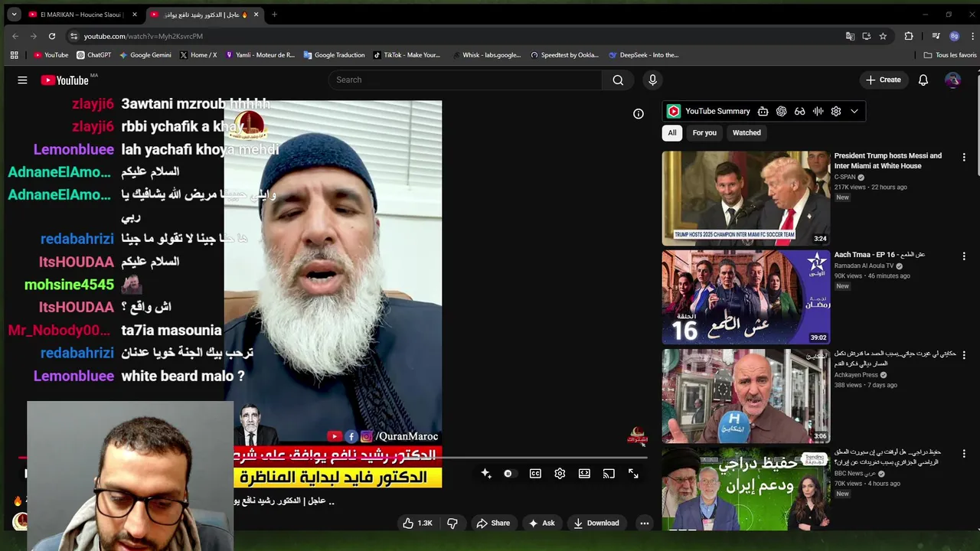Click inside the YouTube search field

click(465, 80)
